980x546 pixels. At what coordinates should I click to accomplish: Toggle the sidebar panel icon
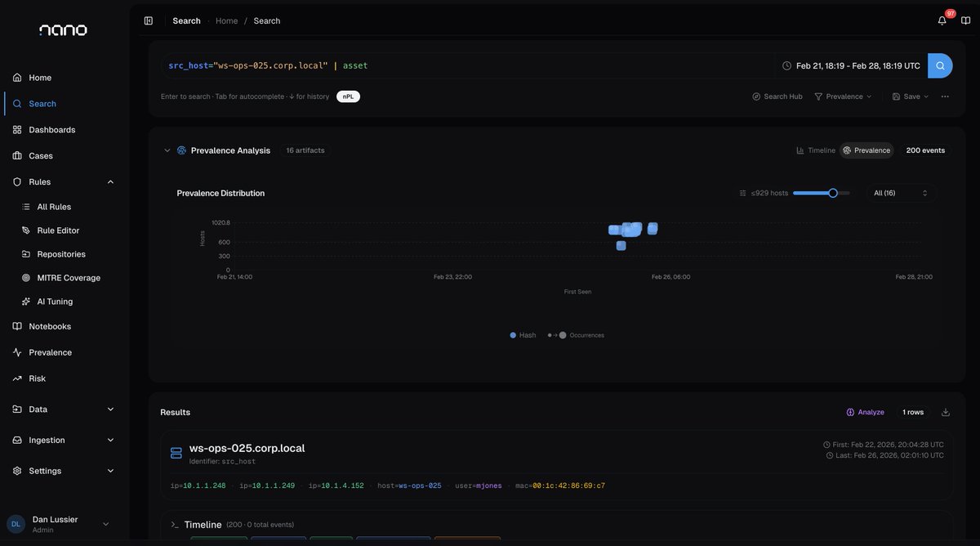(148, 20)
